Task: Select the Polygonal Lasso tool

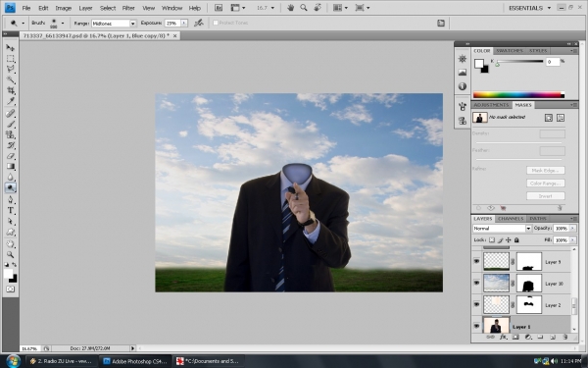Action: pyautogui.click(x=10, y=69)
